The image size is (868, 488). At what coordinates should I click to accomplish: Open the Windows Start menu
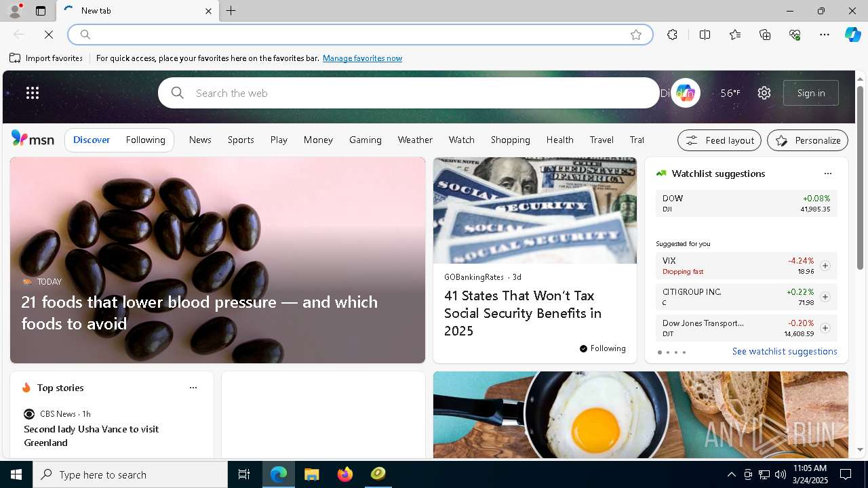pyautogui.click(x=16, y=474)
